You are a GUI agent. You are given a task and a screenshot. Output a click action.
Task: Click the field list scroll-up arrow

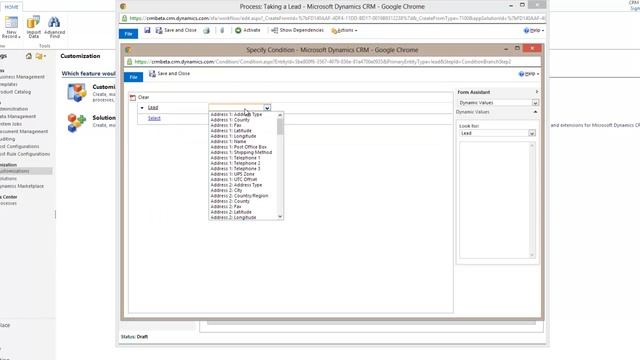point(280,115)
